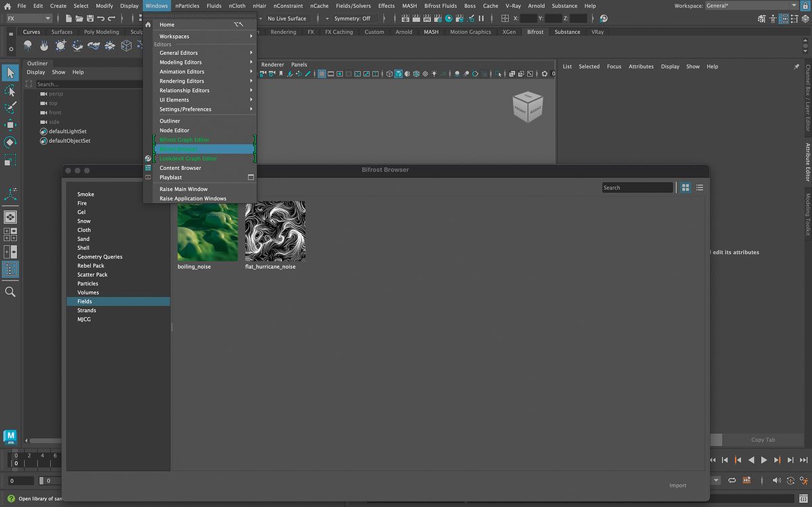Activate the Move tool in toolbox
The height and width of the screenshot is (507, 812).
[x=10, y=125]
